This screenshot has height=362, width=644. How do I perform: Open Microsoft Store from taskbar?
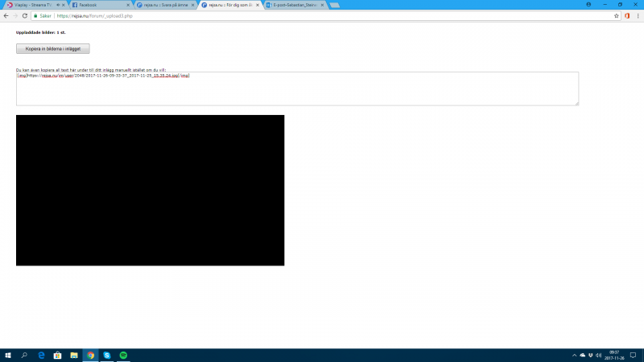click(x=57, y=356)
